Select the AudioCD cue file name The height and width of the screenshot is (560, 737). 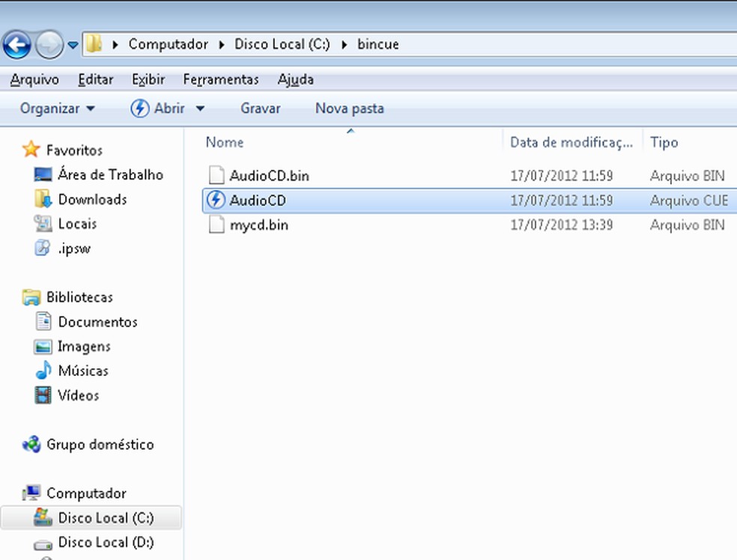[x=258, y=201]
